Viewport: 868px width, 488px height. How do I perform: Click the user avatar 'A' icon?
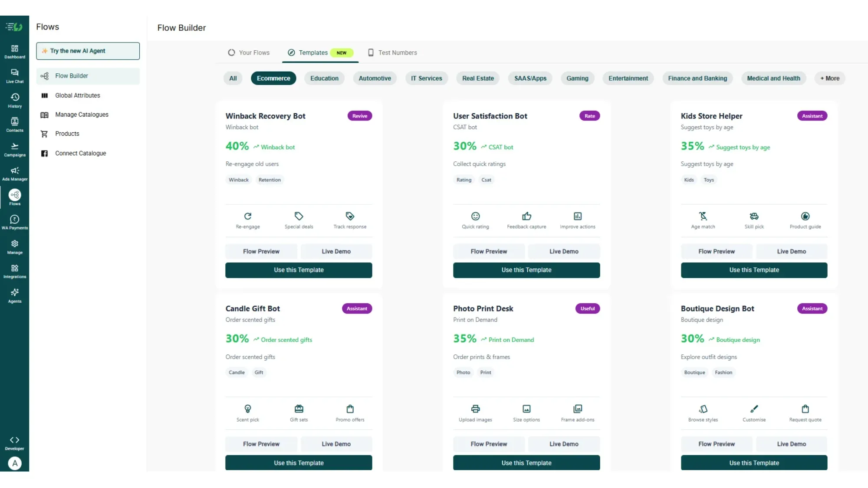(x=15, y=463)
